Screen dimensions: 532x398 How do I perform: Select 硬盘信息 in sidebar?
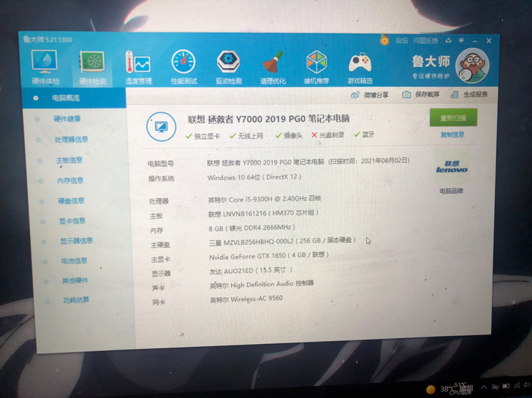coord(72,201)
